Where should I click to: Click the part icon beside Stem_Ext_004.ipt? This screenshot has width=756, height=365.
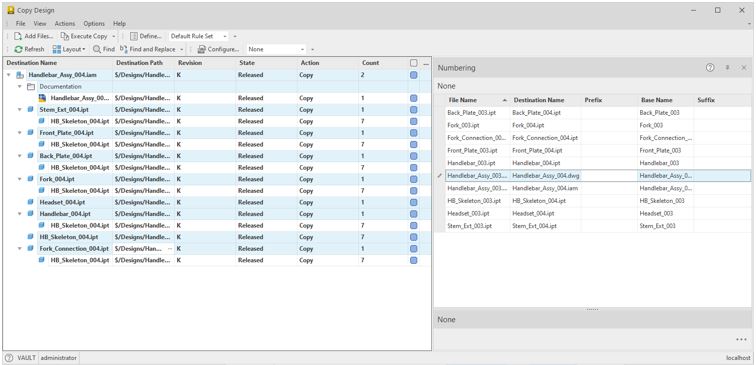pyautogui.click(x=31, y=109)
